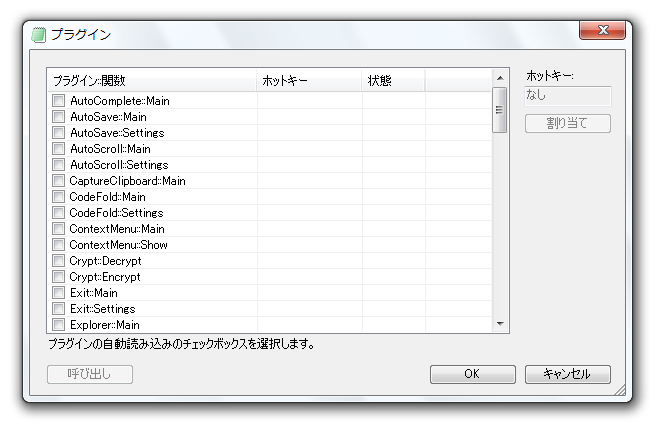Focus the ホットキー input field showing なし

(x=567, y=96)
